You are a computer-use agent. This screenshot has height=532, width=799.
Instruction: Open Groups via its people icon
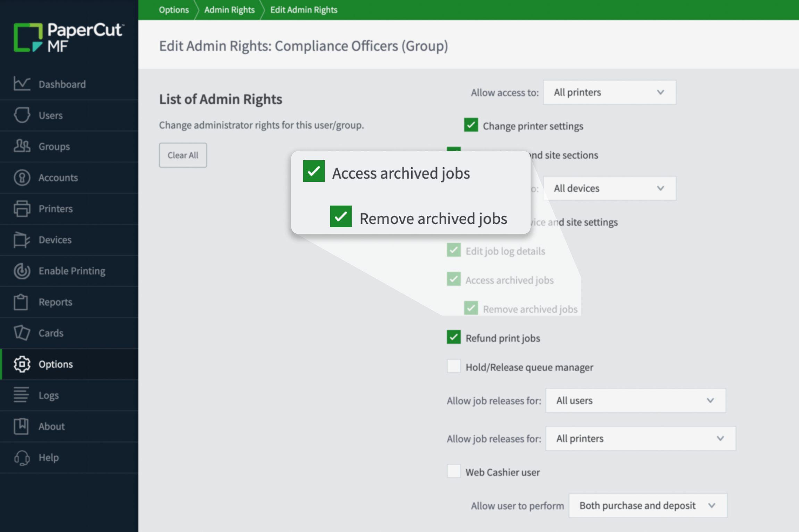tap(22, 146)
